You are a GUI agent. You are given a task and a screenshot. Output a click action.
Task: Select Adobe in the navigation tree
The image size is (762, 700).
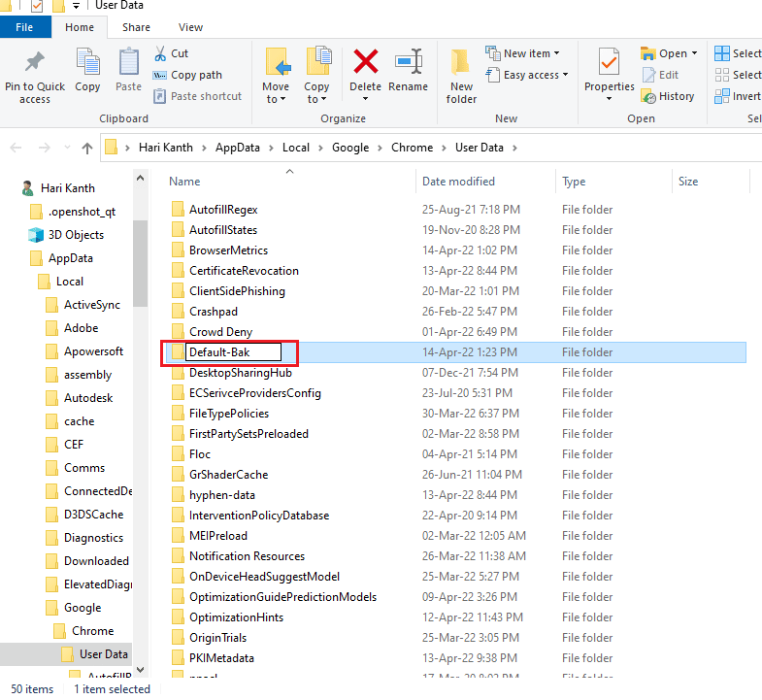click(x=82, y=328)
